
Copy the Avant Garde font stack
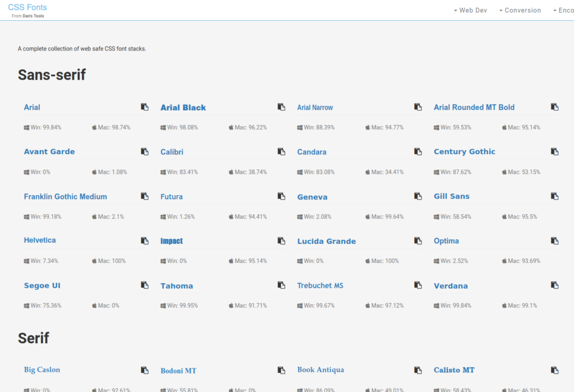[145, 151]
